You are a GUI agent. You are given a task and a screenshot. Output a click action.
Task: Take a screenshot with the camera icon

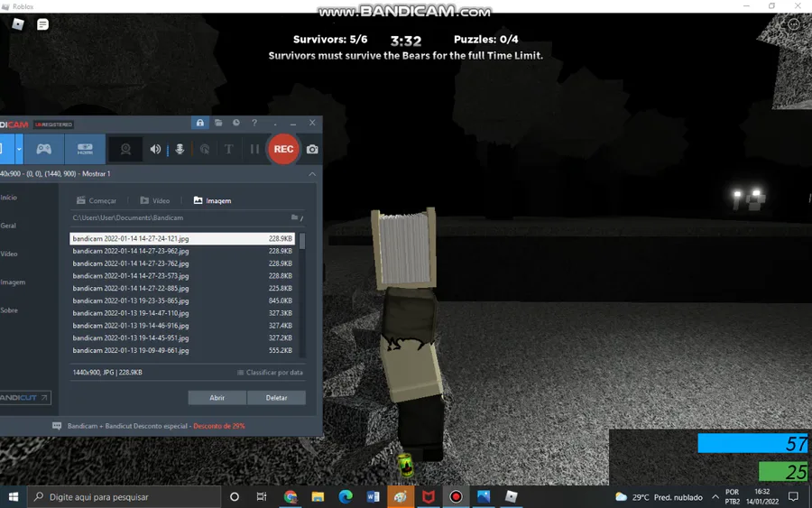312,149
